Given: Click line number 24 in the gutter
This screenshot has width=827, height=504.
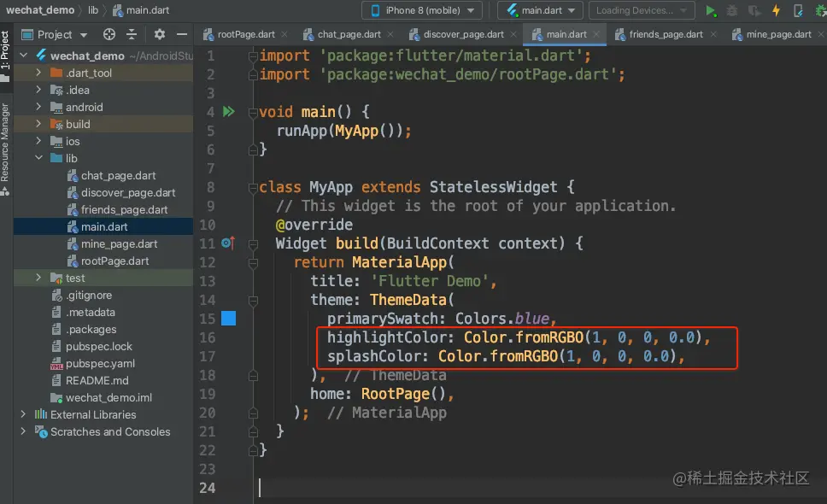Looking at the screenshot, I should 208,488.
